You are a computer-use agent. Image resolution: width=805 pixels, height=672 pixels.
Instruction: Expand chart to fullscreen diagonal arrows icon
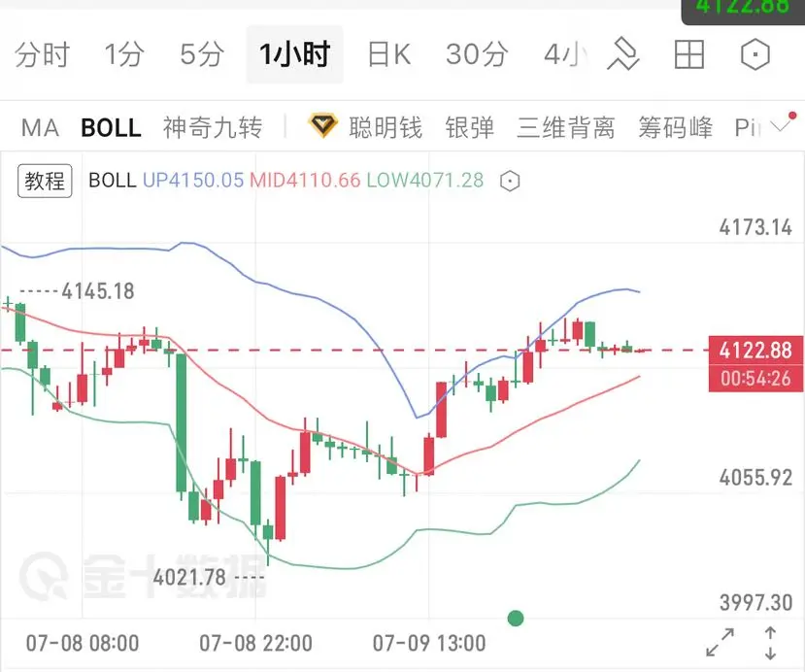click(720, 642)
